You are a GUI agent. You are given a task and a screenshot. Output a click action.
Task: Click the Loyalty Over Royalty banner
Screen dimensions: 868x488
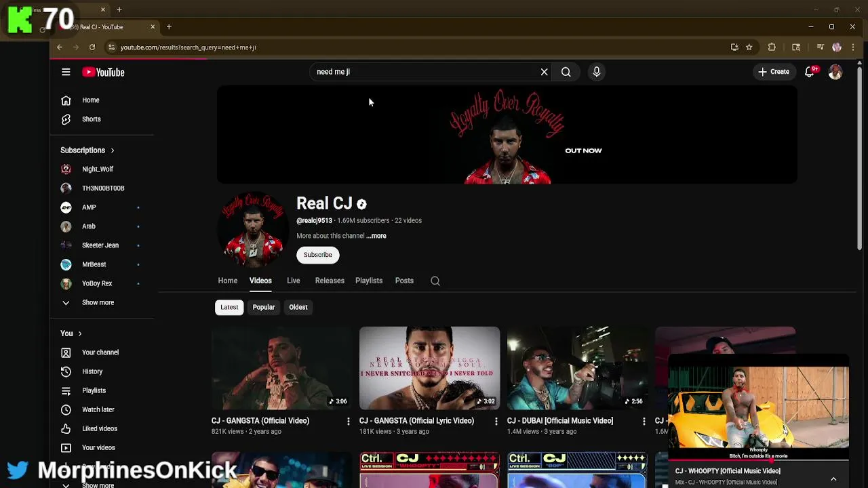coord(507,136)
